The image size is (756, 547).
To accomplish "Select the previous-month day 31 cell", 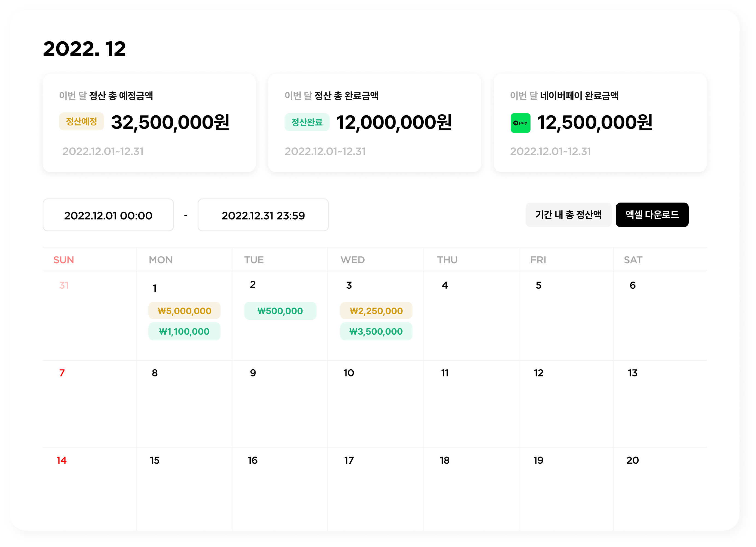I will (x=64, y=285).
